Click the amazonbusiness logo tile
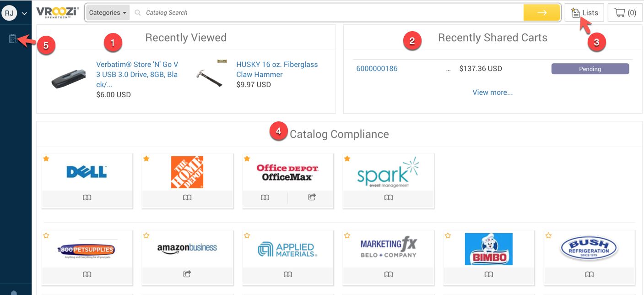Image resolution: width=644 pixels, height=295 pixels. coord(187,248)
